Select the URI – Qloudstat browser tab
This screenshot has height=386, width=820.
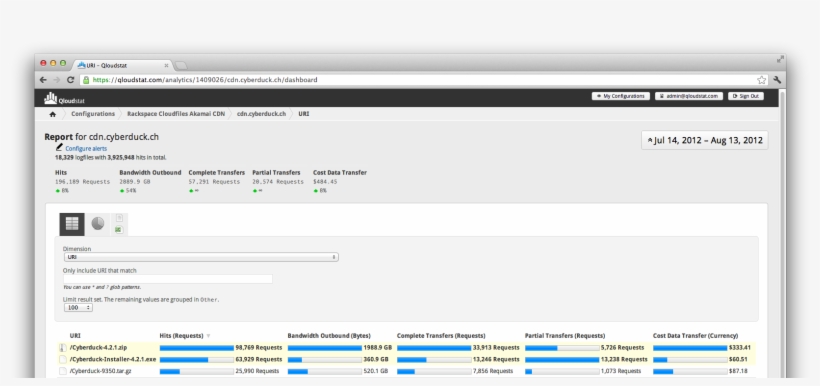(x=122, y=65)
